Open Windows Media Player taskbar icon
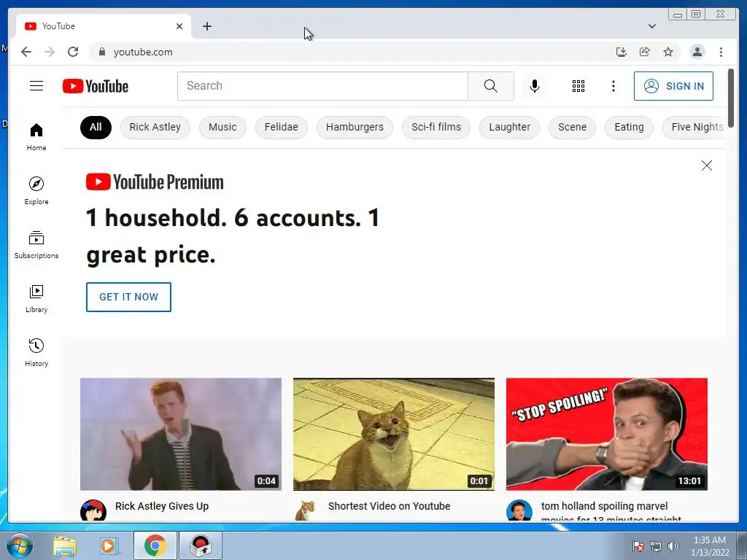Screen dimensions: 747x560 109,545
